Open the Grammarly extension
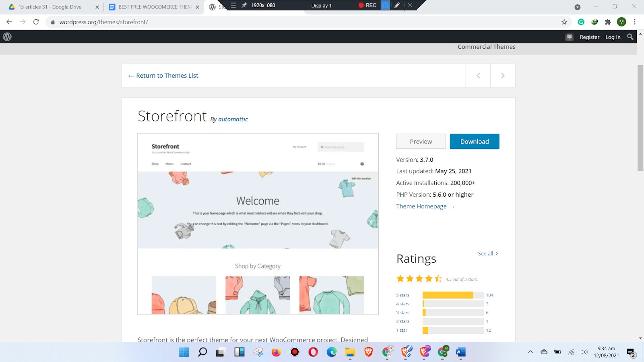 581,22
